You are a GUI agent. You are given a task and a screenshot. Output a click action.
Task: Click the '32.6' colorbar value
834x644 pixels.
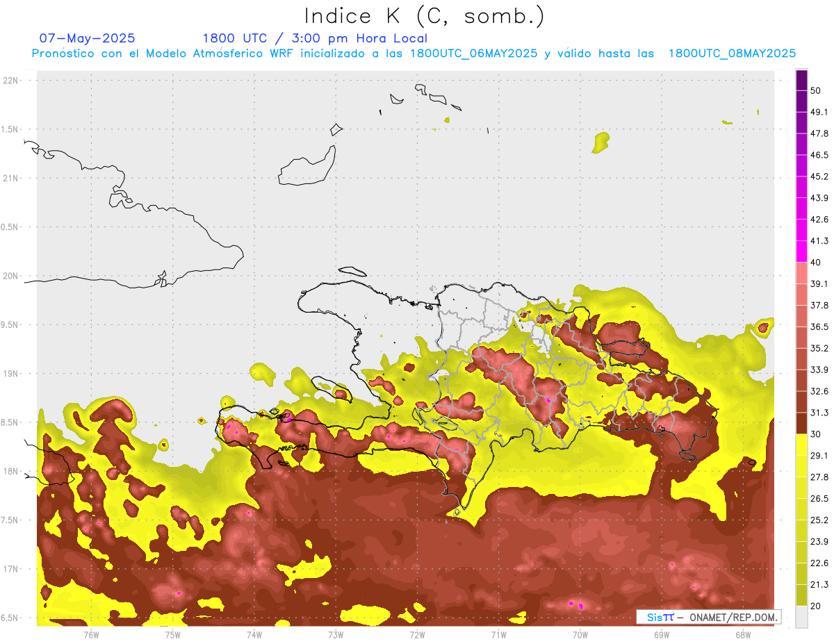click(819, 391)
